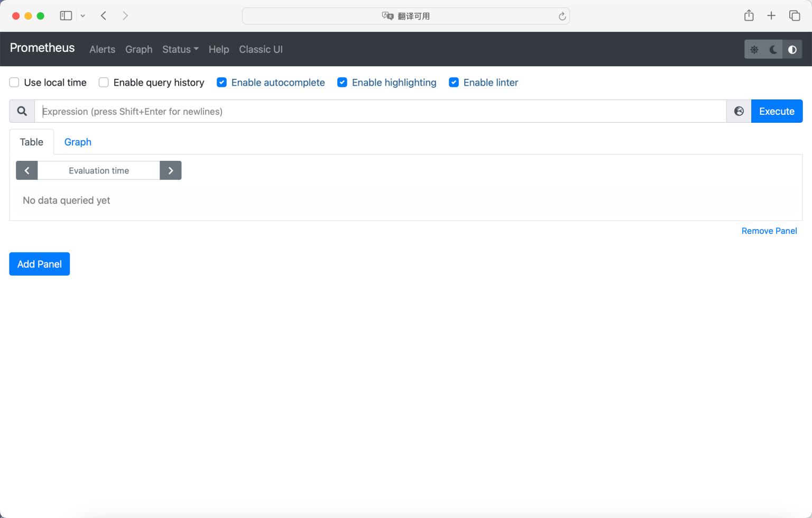Disable the Enable autocomplete checkbox

pos(222,82)
